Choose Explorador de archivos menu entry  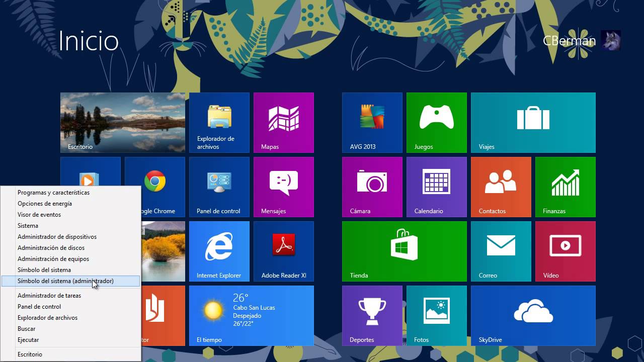70,318
